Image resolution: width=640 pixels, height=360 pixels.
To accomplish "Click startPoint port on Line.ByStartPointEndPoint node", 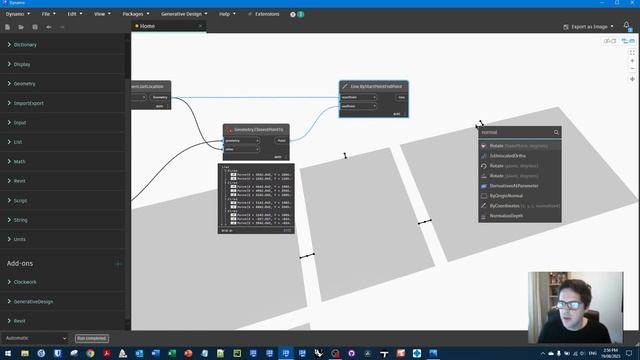I will pos(358,98).
